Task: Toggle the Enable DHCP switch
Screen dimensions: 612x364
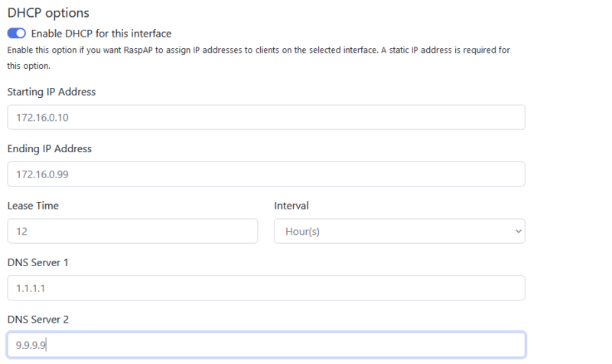Action: click(x=17, y=34)
